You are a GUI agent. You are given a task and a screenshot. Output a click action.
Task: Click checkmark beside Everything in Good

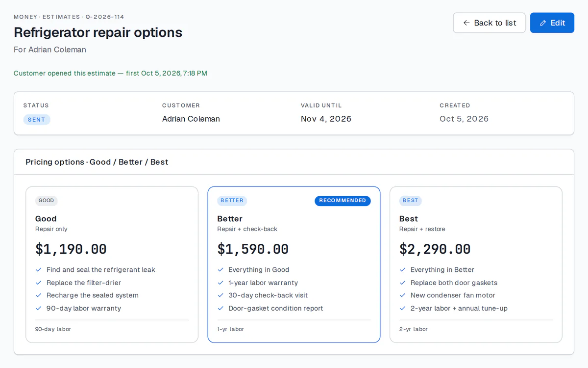coord(220,270)
